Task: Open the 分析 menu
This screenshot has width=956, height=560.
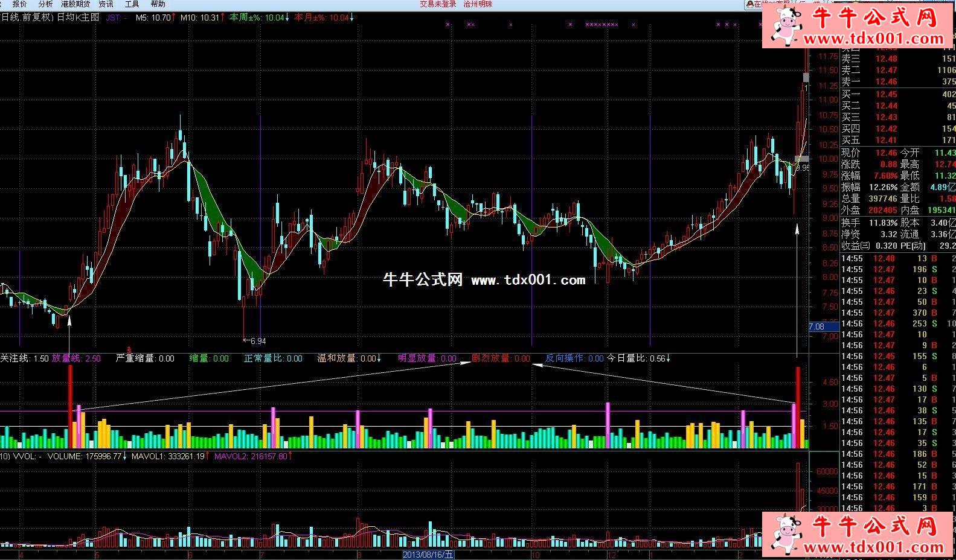Action: click(45, 4)
